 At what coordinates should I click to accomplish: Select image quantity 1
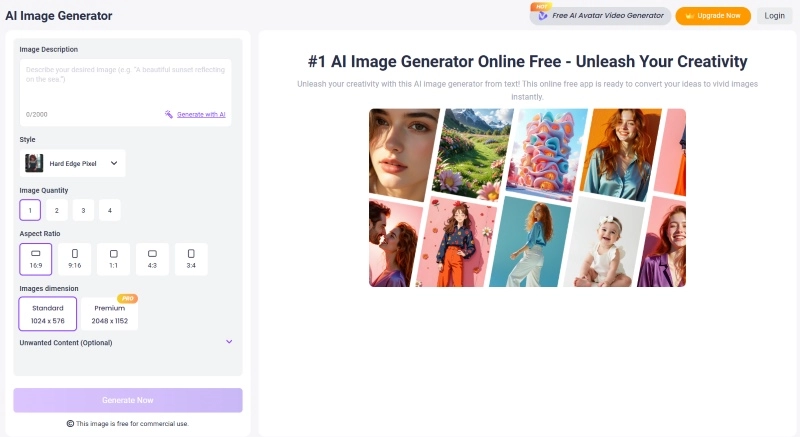(30, 210)
